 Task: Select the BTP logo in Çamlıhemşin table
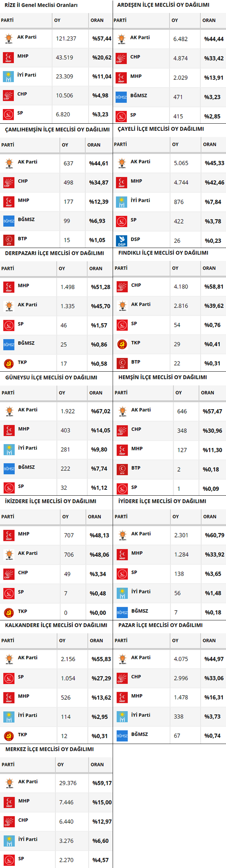(9, 240)
